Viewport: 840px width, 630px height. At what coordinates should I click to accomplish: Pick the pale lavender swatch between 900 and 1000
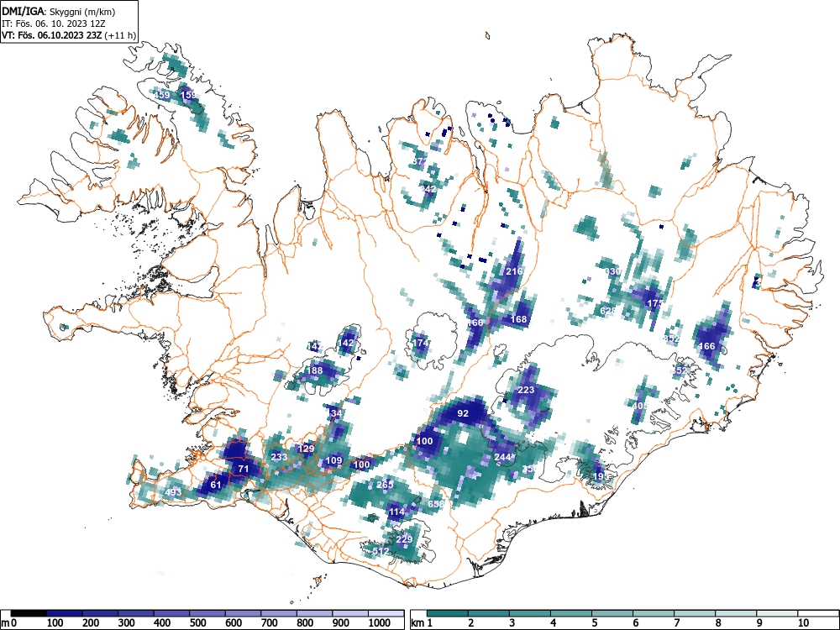click(x=351, y=613)
